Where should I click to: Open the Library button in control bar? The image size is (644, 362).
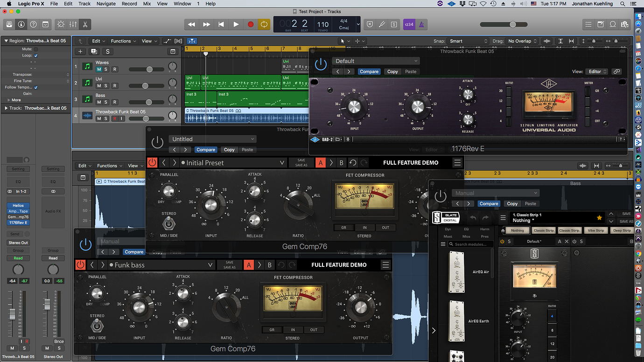point(9,24)
